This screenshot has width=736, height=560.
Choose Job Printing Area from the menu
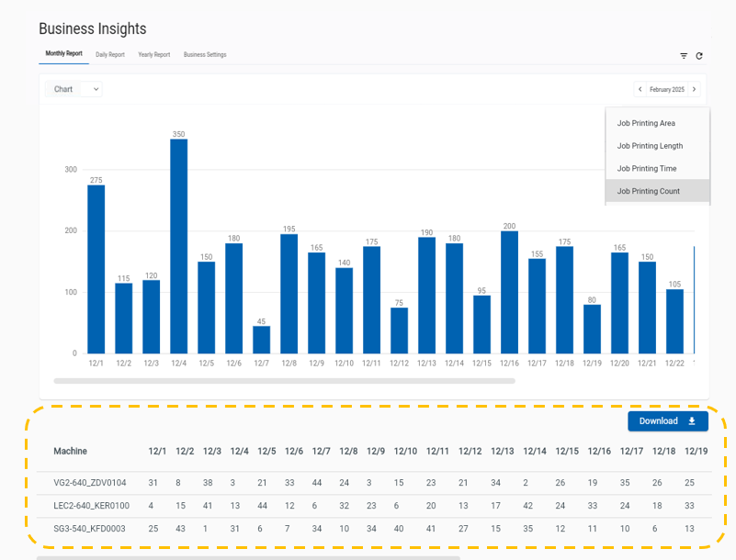click(646, 123)
